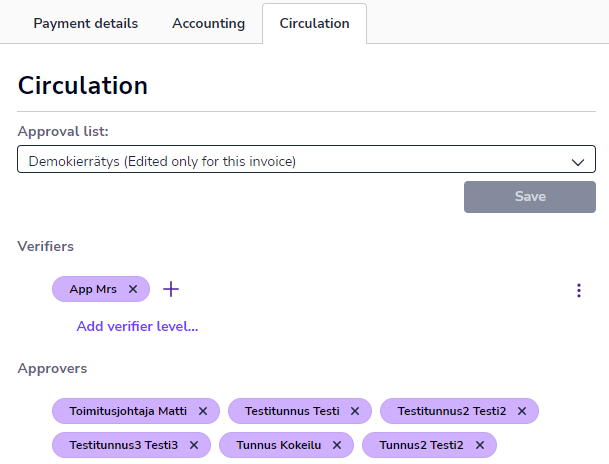Viewport: 609px width, 464px height.
Task: Open the Accounting tab
Action: [208, 23]
